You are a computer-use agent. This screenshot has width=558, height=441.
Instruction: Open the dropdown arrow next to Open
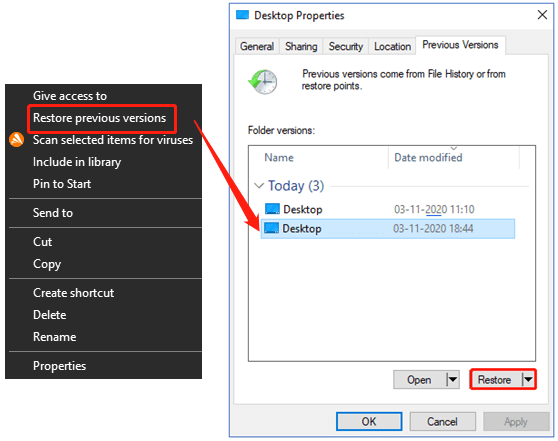click(453, 379)
